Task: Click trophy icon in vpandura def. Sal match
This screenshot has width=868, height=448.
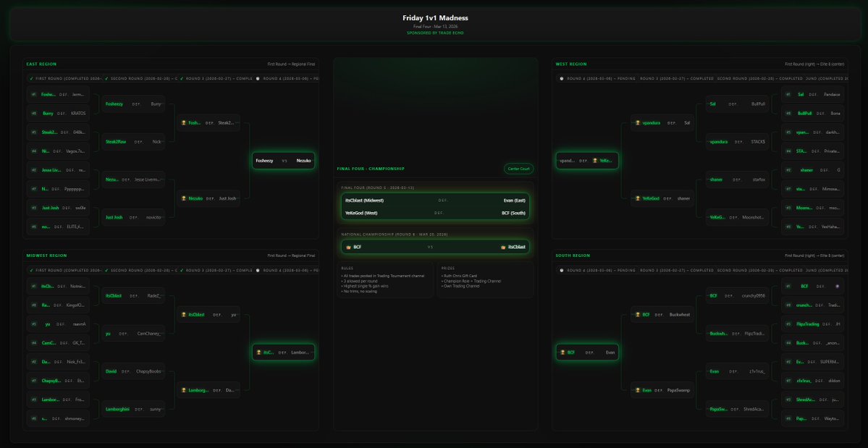Action: click(638, 123)
